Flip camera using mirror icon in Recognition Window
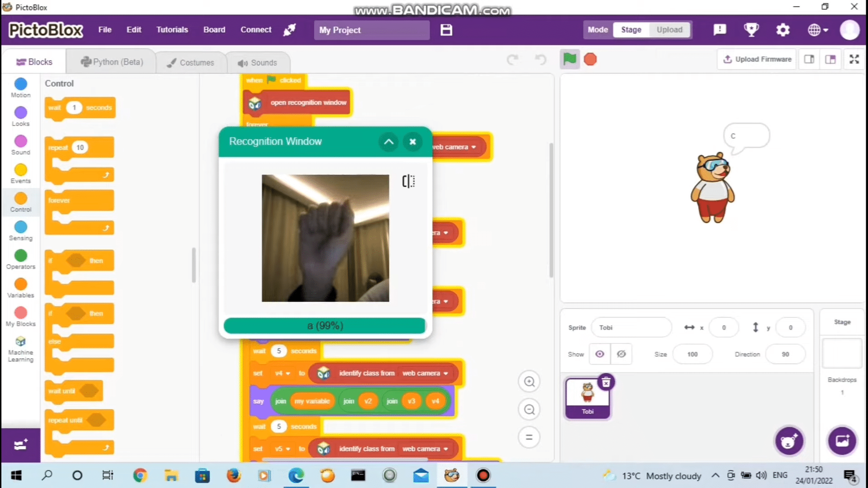868x488 pixels. tap(408, 181)
